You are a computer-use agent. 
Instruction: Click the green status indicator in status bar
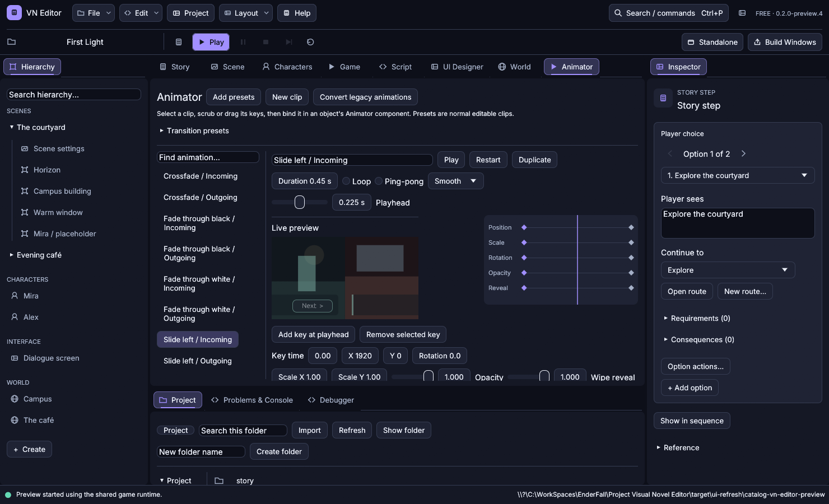[x=8, y=494]
